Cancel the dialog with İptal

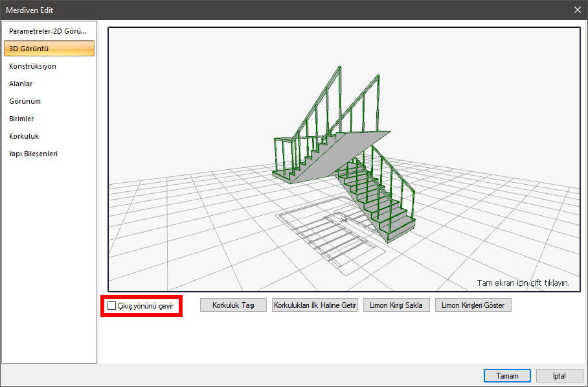click(559, 376)
